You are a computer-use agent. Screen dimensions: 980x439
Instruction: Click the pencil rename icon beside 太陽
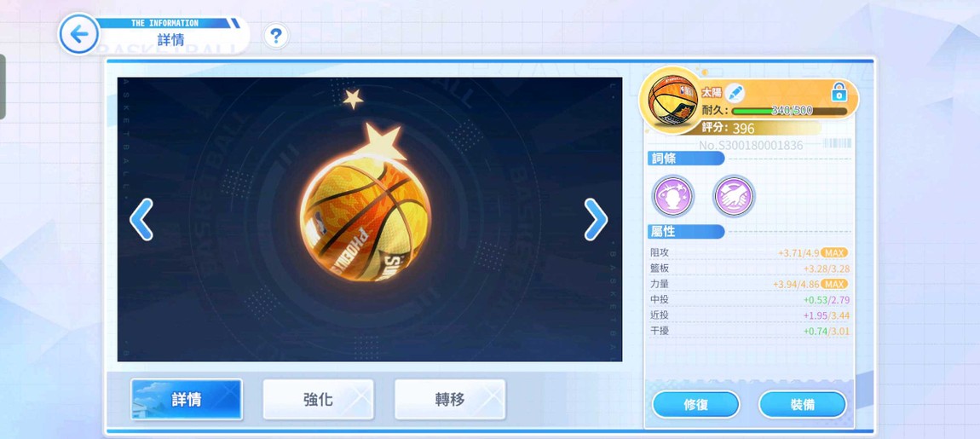(x=735, y=93)
